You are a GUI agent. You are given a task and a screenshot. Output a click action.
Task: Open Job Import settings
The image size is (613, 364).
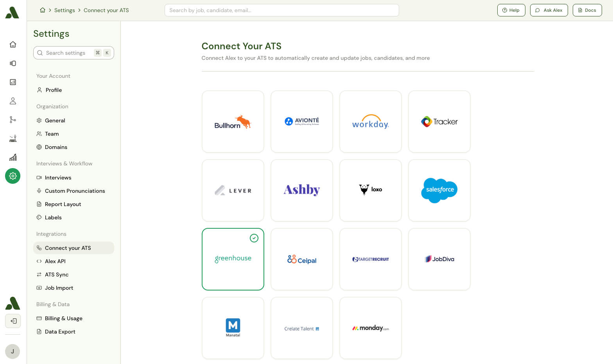tap(73, 288)
